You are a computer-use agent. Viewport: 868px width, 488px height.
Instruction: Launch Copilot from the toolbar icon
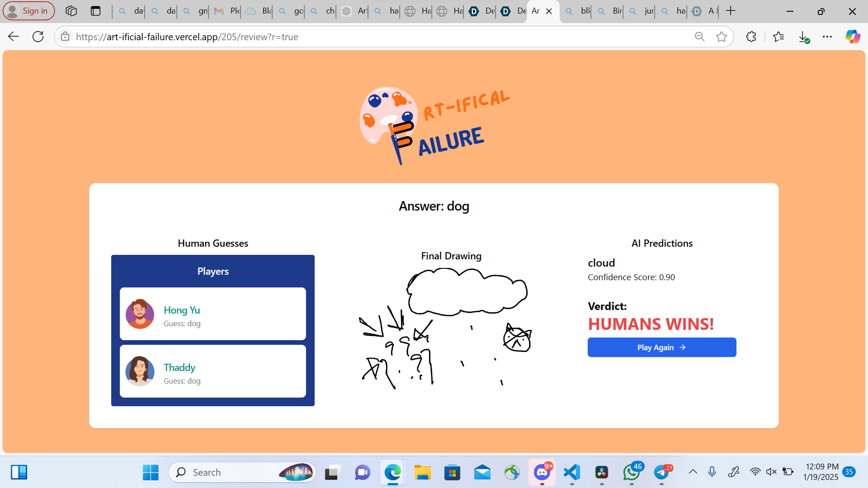point(853,37)
